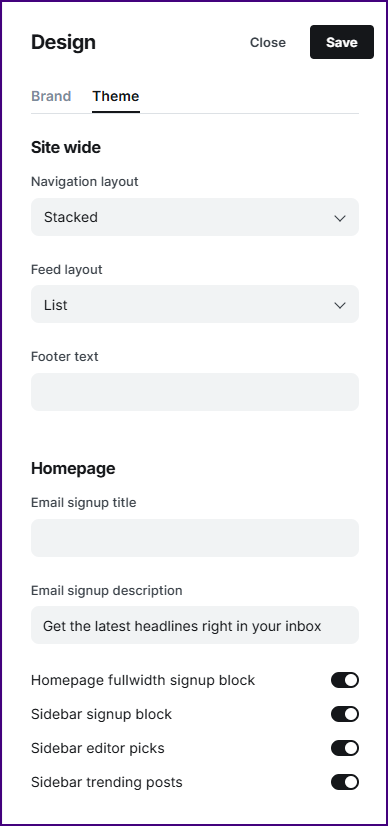Click the Navigation layout label

85,182
